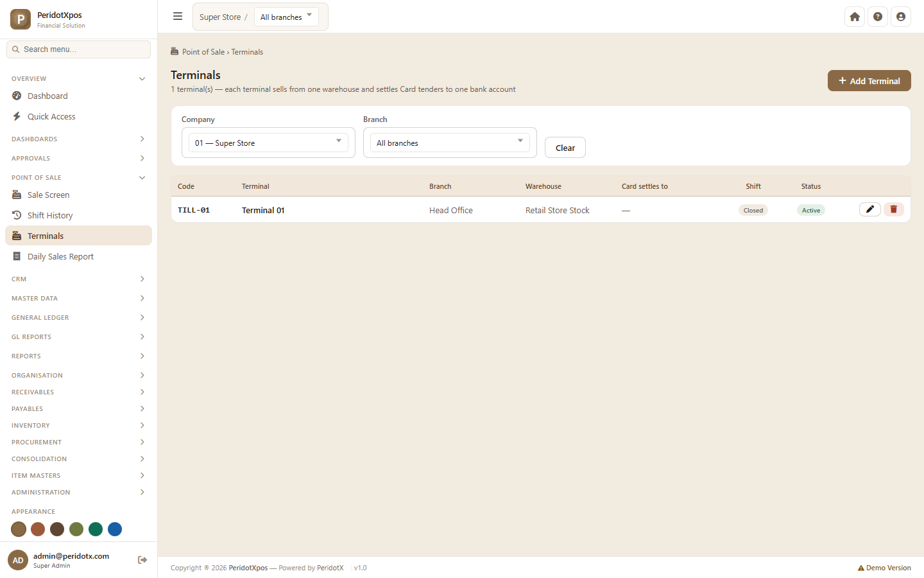924x578 pixels.
Task: Open Shift History in sidebar
Action: [78, 215]
